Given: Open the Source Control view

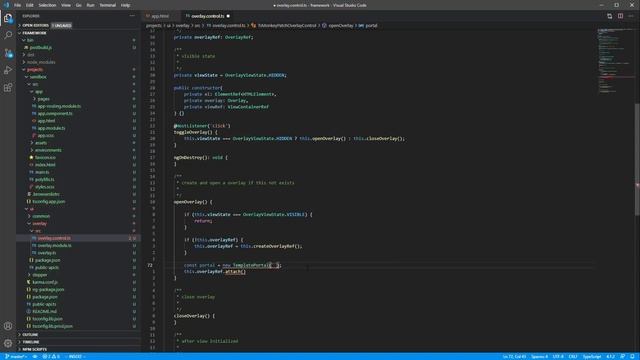Looking at the screenshot, I should click(x=8, y=53).
